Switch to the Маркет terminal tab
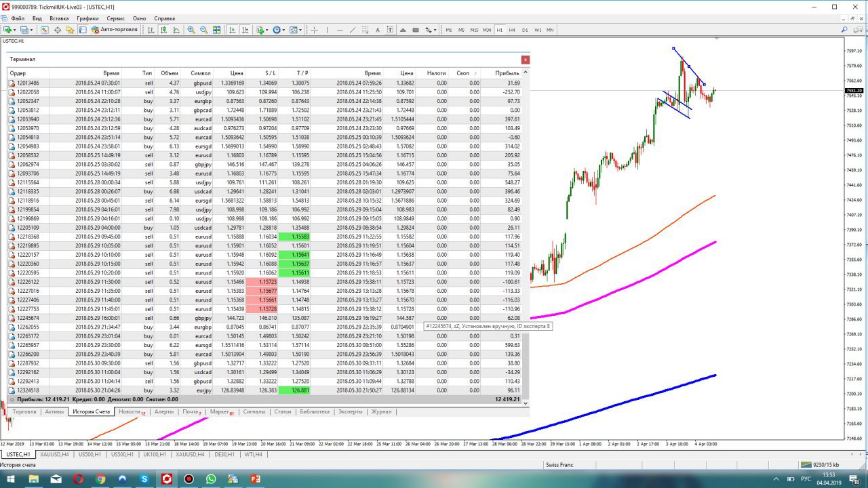 tap(221, 411)
